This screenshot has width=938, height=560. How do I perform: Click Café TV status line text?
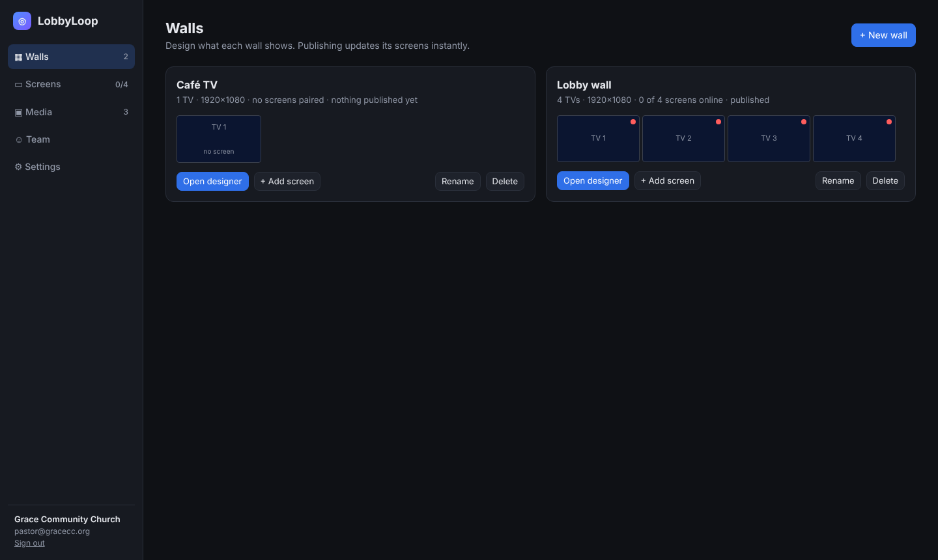pos(297,100)
